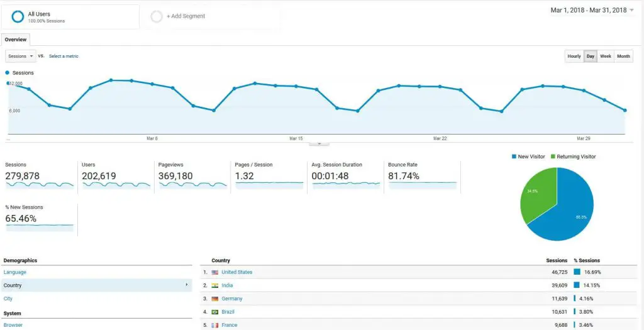Open the Sessions metric dropdown
This screenshot has height=330, width=644.
point(21,56)
